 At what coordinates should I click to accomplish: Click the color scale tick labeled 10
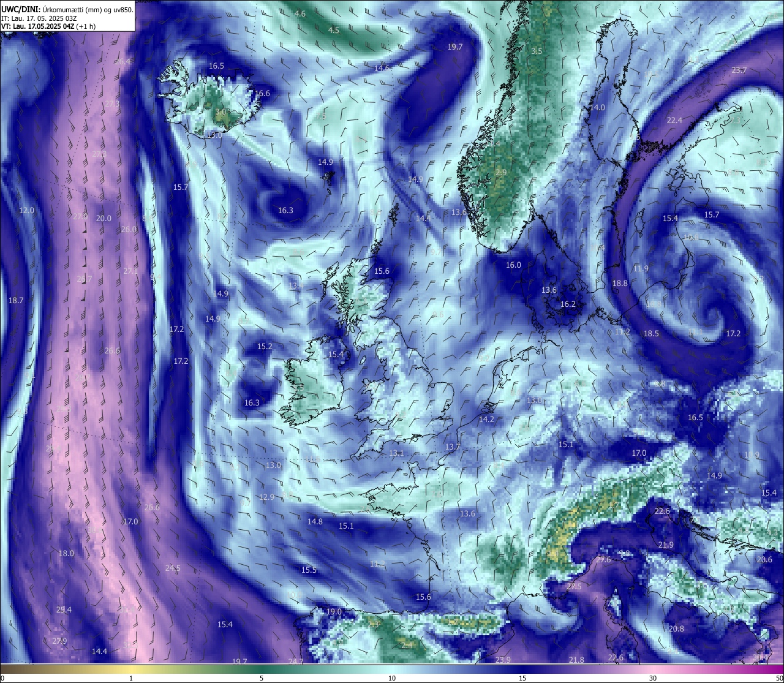(x=392, y=678)
